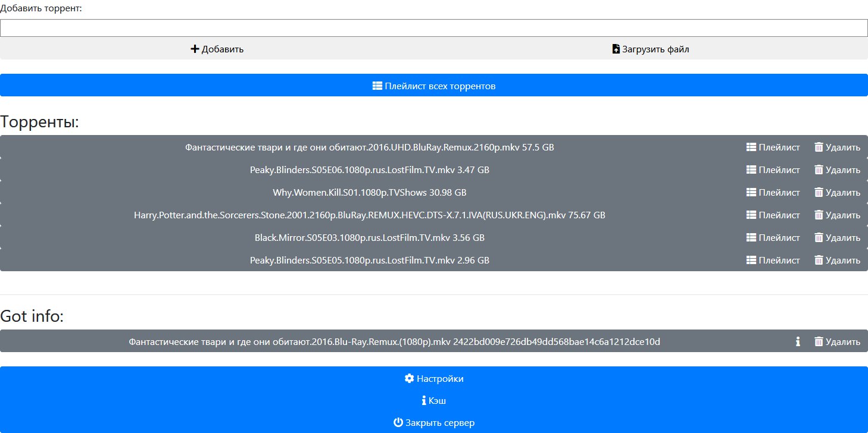The image size is (868, 433).
Task: Delete the Got info Blu-Ray.Remux.(1080p) entry
Action: point(837,341)
